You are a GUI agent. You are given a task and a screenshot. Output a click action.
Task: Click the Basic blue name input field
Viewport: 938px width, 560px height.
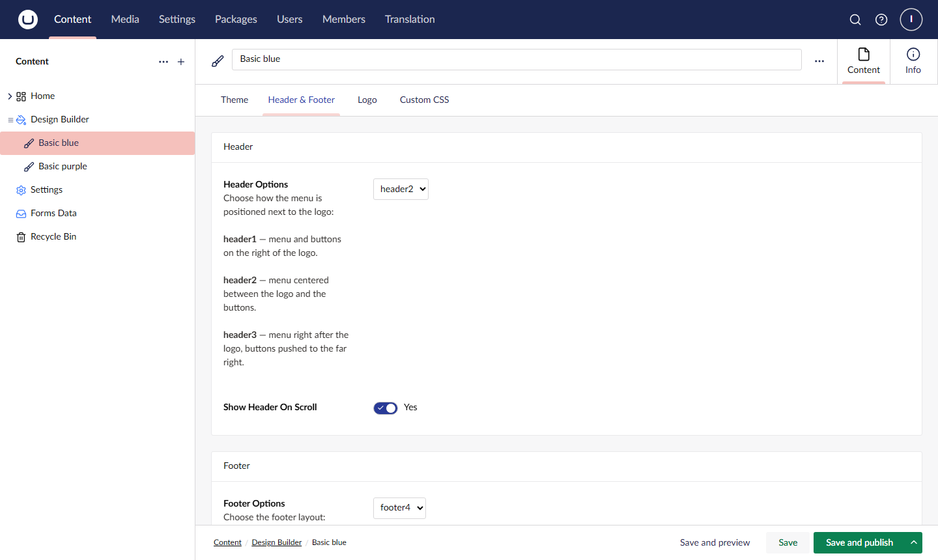517,59
